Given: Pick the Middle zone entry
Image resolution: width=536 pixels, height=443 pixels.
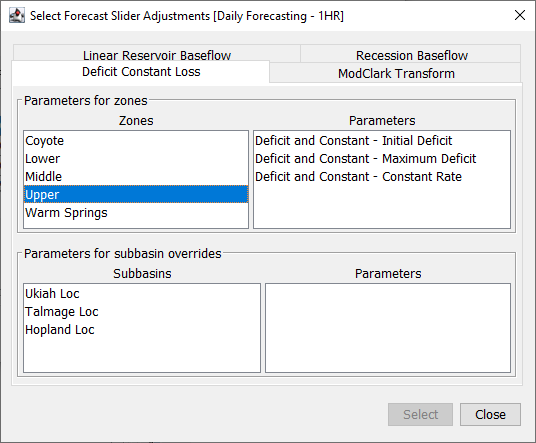Looking at the screenshot, I should pos(136,177).
